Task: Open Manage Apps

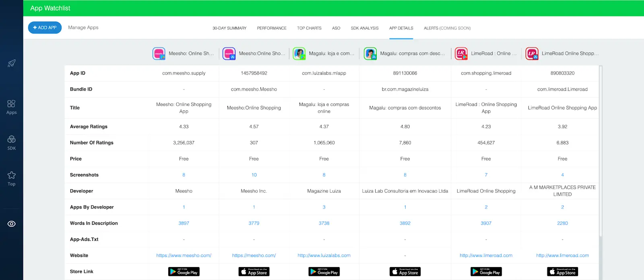Action: click(83, 27)
